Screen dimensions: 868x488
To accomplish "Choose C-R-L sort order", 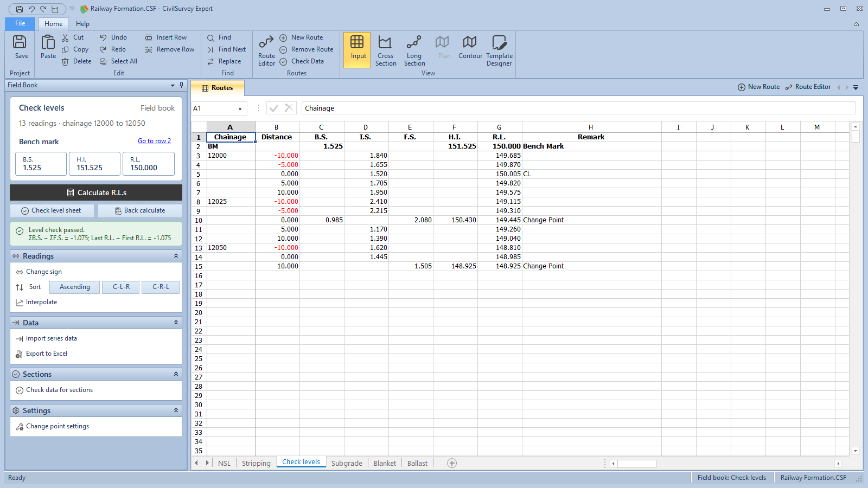I will 161,287.
